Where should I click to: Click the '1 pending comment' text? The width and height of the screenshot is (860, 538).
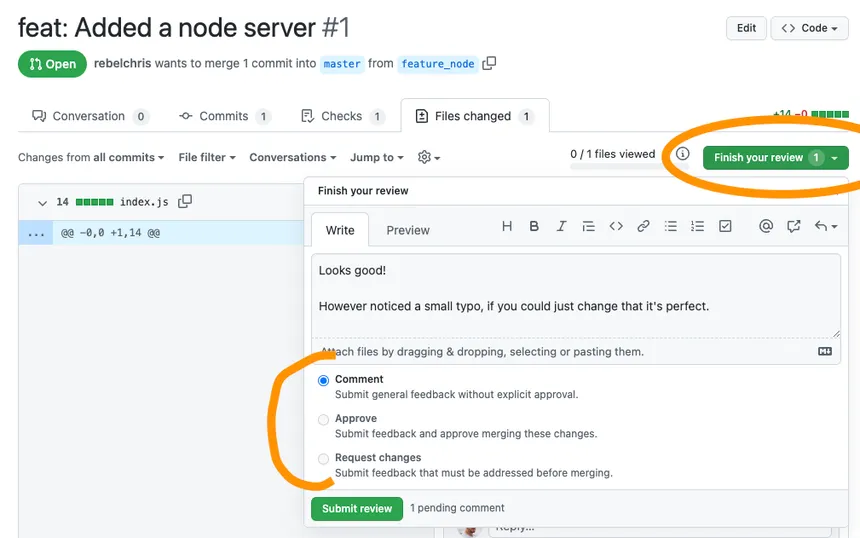pyautogui.click(x=457, y=508)
